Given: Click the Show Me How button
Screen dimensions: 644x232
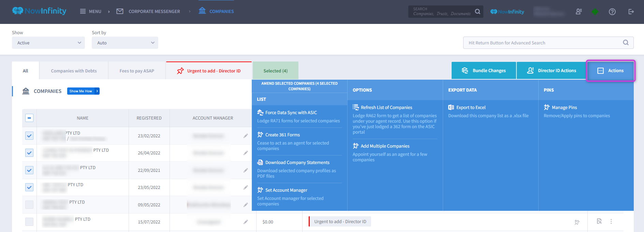Looking at the screenshot, I should (83, 91).
